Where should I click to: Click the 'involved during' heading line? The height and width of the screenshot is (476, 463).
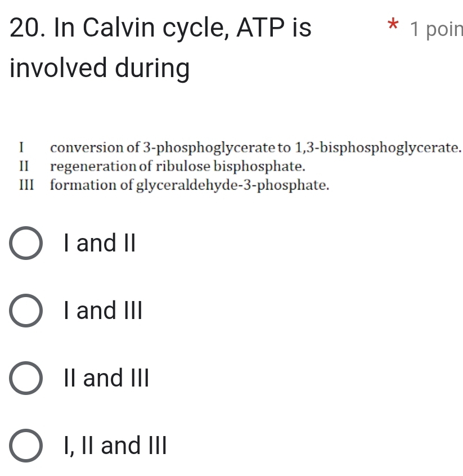(100, 69)
